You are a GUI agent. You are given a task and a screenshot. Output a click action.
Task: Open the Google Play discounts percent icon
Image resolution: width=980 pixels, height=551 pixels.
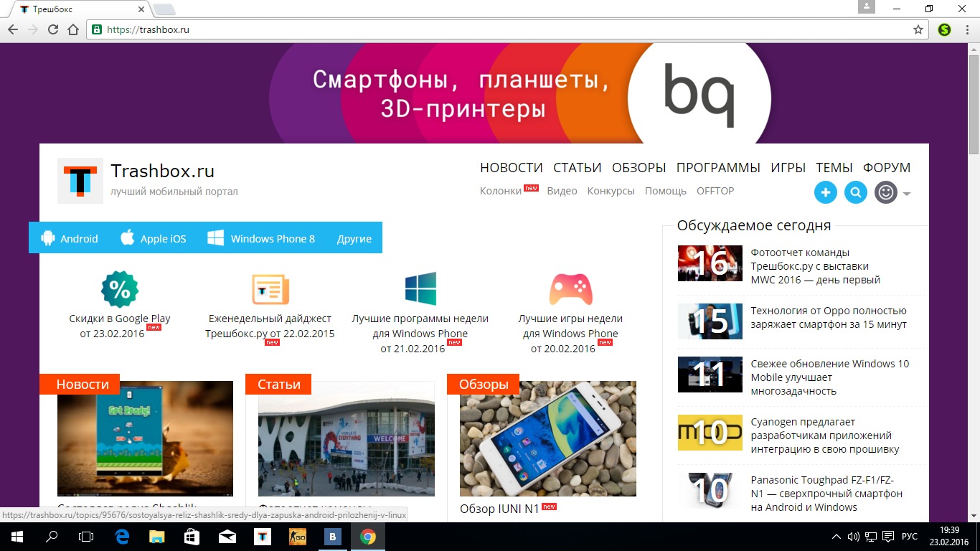(x=120, y=289)
